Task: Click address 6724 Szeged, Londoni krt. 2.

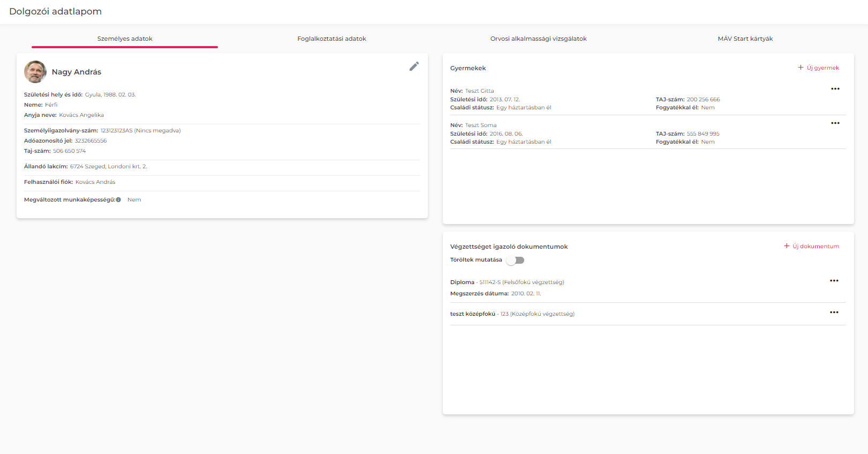Action: [109, 167]
